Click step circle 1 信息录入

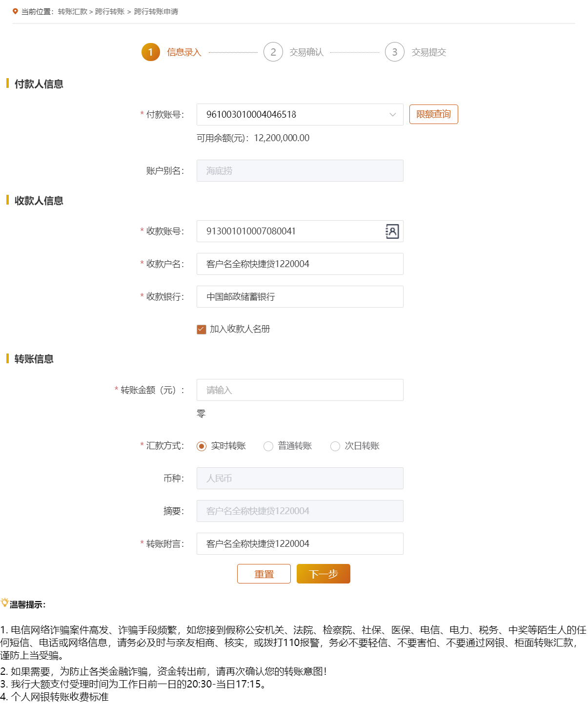point(150,52)
